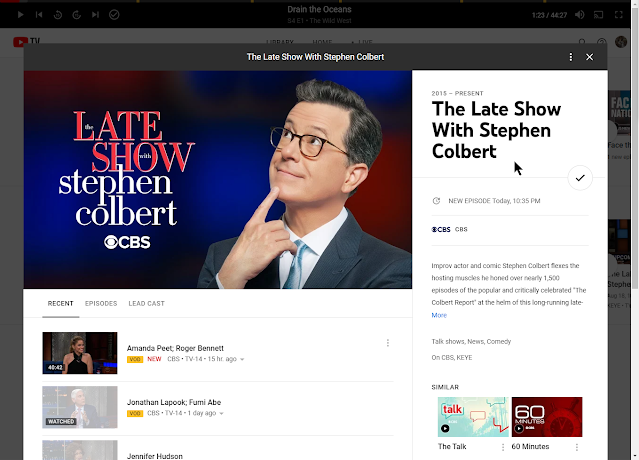Viewport: 639px width, 460px height.
Task: Open the LEAD CAST tab
Action: click(x=147, y=304)
